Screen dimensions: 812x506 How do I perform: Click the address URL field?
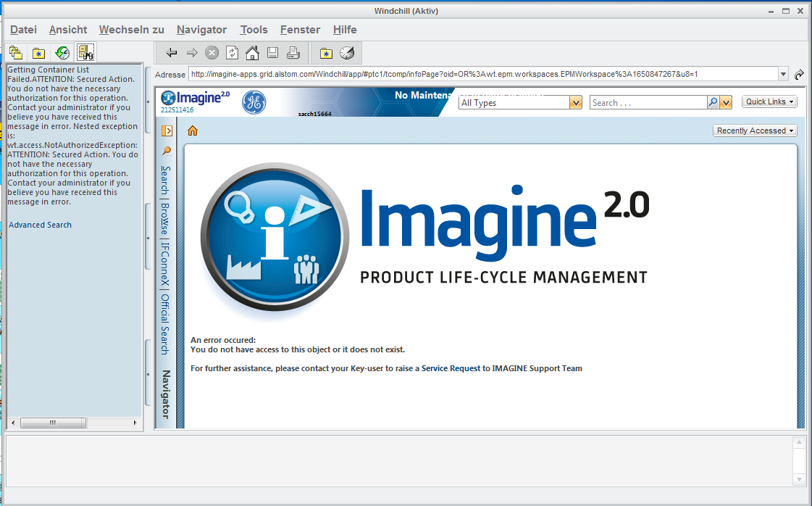pyautogui.click(x=483, y=74)
